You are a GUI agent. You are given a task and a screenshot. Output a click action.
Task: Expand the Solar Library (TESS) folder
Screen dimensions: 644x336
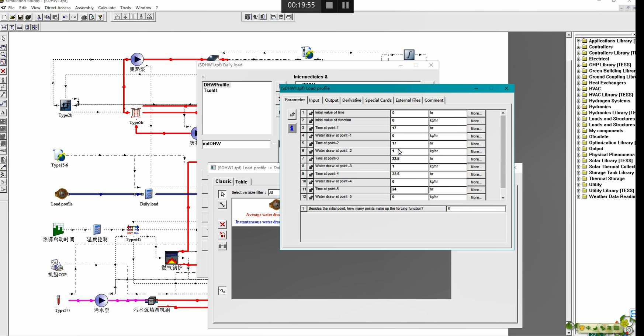pyautogui.click(x=579, y=161)
